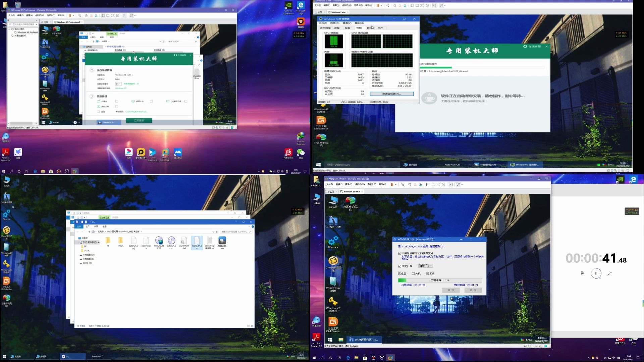Click Edge icon in bottom-right host taskbar

click(x=348, y=358)
